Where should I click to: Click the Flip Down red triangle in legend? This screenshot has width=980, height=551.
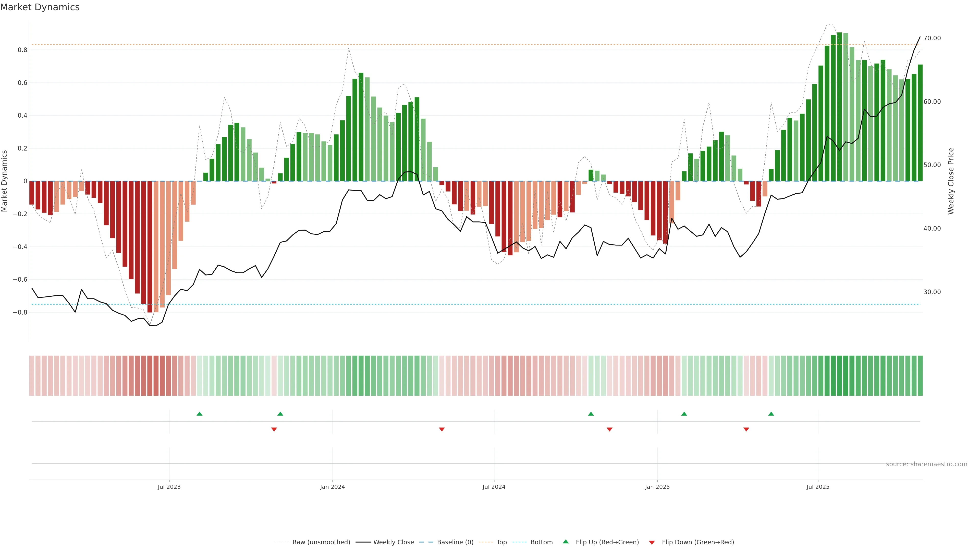(x=652, y=542)
